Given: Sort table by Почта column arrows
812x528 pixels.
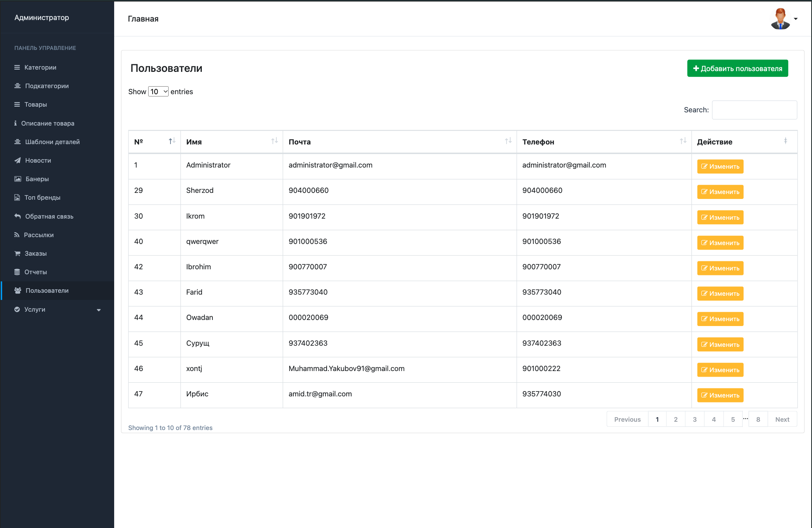Looking at the screenshot, I should click(508, 141).
